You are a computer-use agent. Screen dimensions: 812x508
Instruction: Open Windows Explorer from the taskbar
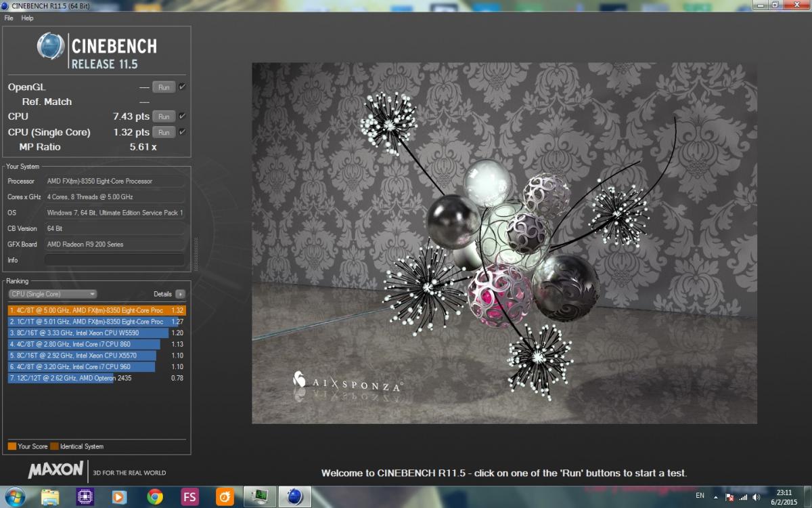pos(50,497)
